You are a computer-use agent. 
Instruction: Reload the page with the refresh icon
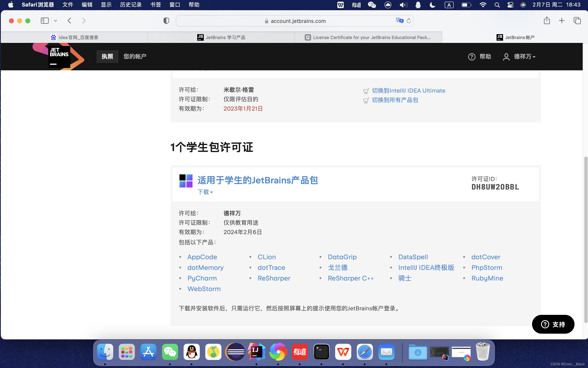click(x=409, y=21)
